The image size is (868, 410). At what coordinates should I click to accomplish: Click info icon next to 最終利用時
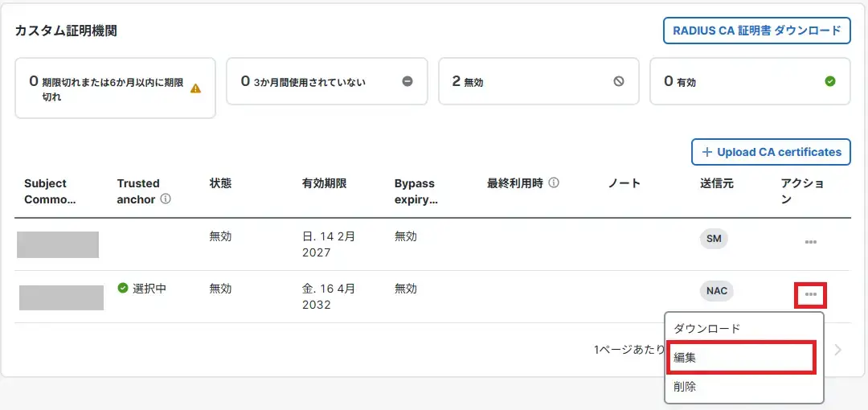554,183
